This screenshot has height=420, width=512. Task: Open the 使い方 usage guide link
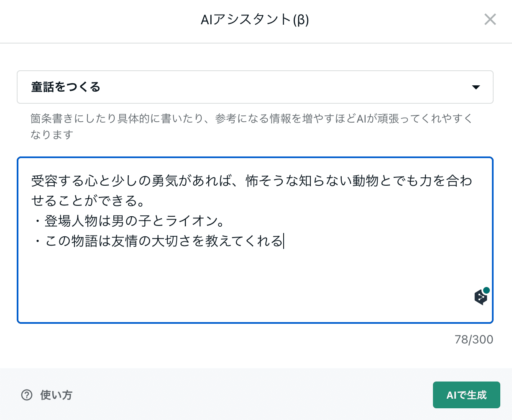point(56,395)
